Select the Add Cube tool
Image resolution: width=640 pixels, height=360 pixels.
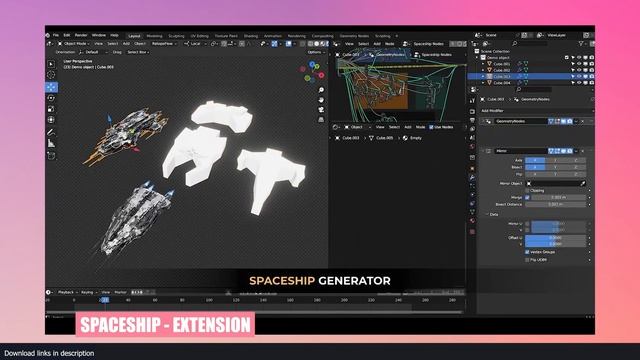pos(51,156)
